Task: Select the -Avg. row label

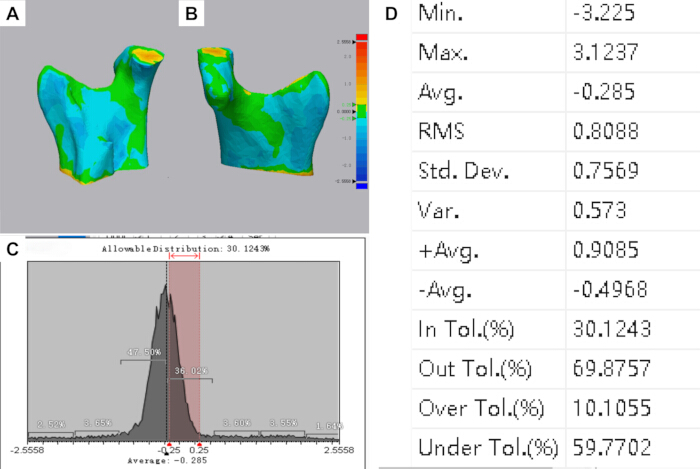Action: click(x=445, y=290)
